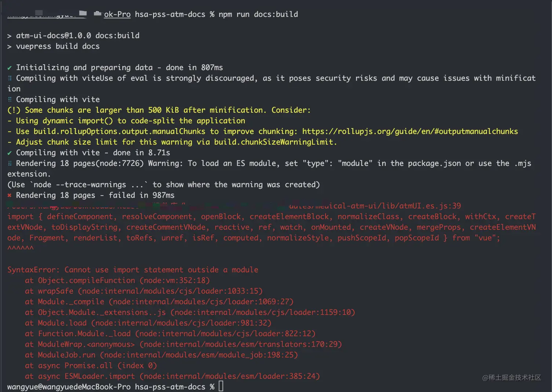Click the red X beside Rendering 18 pages failed
The image size is (552, 392).
coord(10,195)
